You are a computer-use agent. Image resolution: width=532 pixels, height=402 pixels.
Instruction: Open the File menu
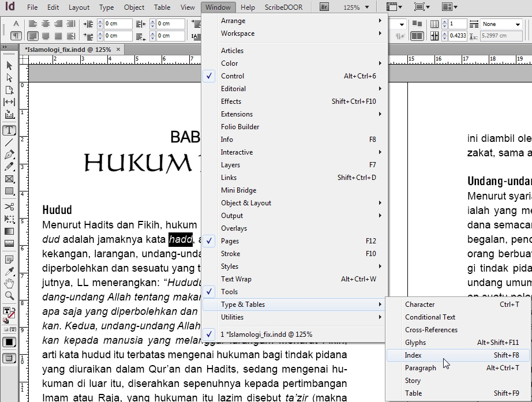click(32, 7)
